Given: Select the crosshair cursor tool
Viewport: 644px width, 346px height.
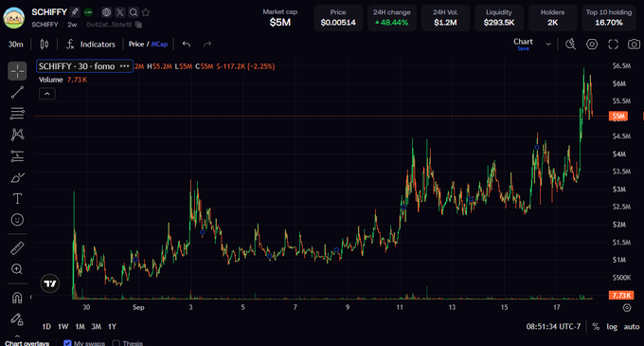Looking at the screenshot, I should (17, 71).
